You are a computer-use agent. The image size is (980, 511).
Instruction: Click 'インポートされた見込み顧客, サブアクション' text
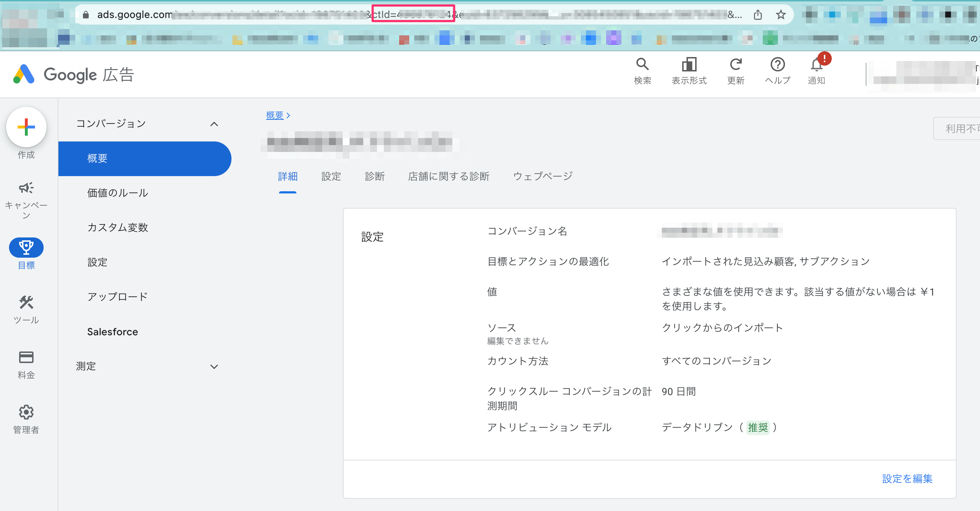pyautogui.click(x=765, y=261)
